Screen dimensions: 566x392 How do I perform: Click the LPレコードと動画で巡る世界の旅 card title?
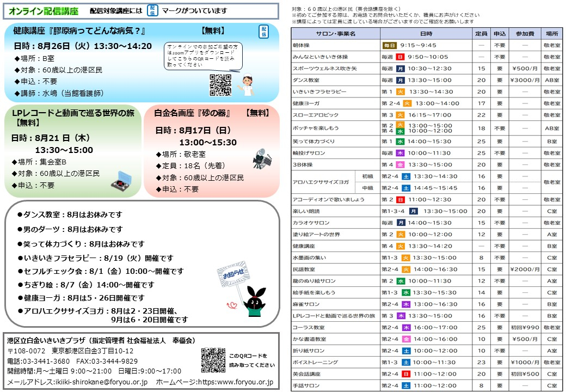click(73, 113)
